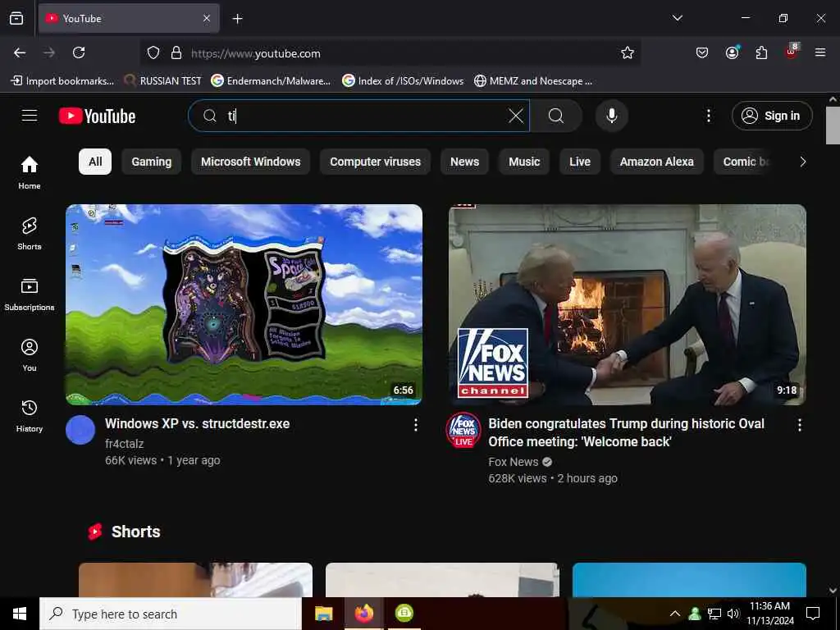Bookmark this page with the star
Viewport: 840px width, 630px height.
click(628, 52)
